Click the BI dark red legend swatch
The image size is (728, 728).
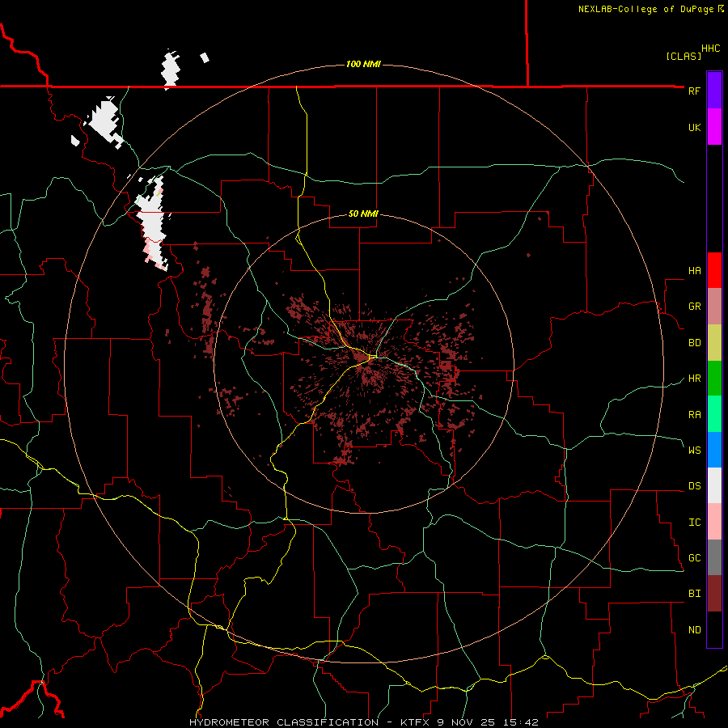point(714,594)
